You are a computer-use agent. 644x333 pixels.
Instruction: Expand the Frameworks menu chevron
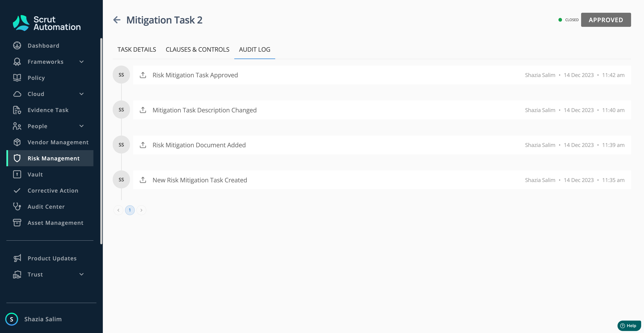[x=82, y=62]
